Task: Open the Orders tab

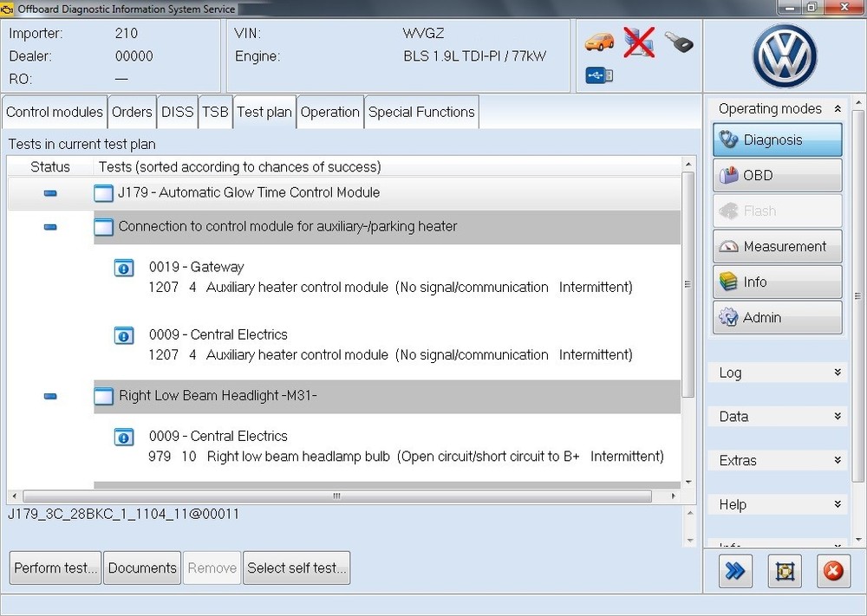Action: coord(132,112)
